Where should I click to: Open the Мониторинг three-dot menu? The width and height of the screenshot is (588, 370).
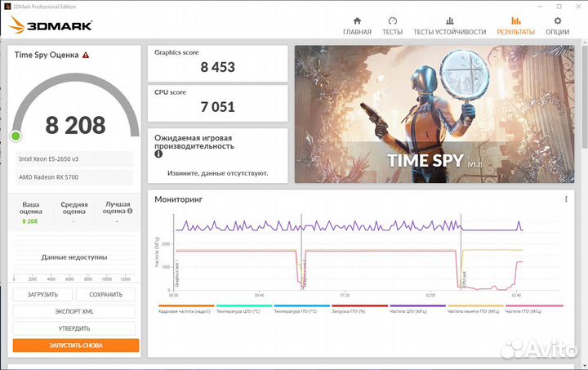coord(566,199)
